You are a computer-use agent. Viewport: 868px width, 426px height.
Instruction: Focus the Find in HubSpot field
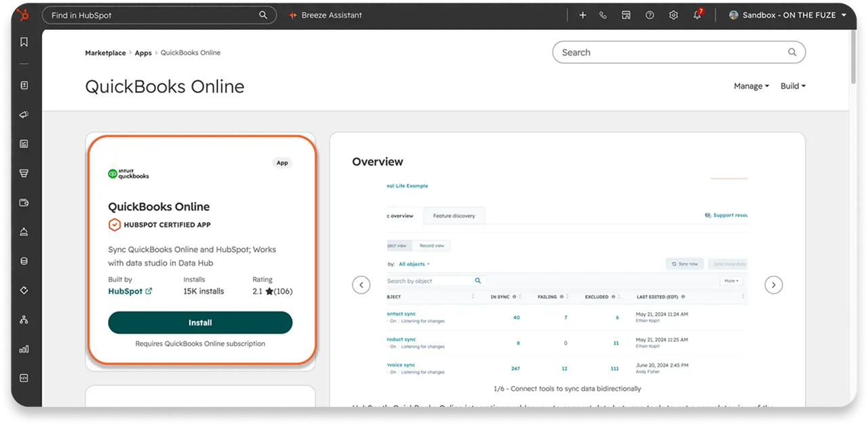coord(159,15)
